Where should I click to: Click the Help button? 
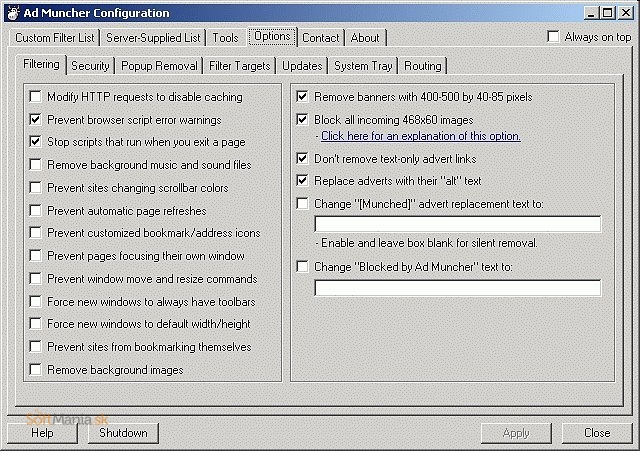tap(42, 433)
